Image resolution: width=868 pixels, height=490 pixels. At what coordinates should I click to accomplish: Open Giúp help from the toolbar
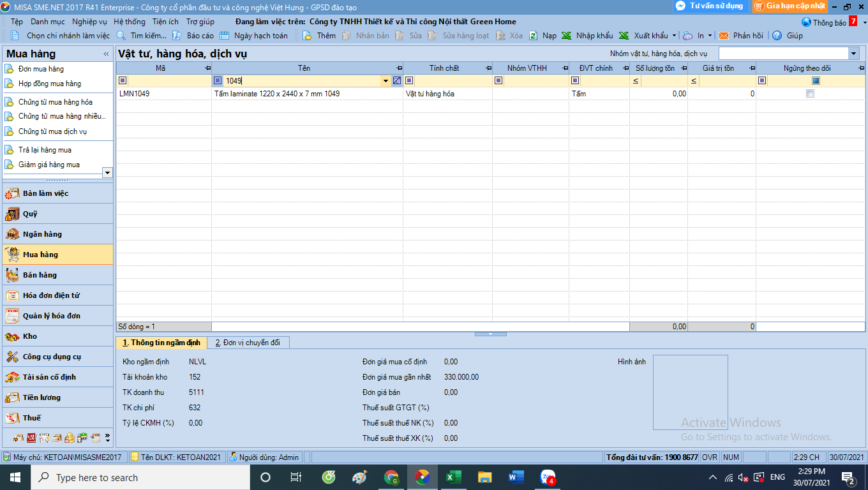(788, 36)
